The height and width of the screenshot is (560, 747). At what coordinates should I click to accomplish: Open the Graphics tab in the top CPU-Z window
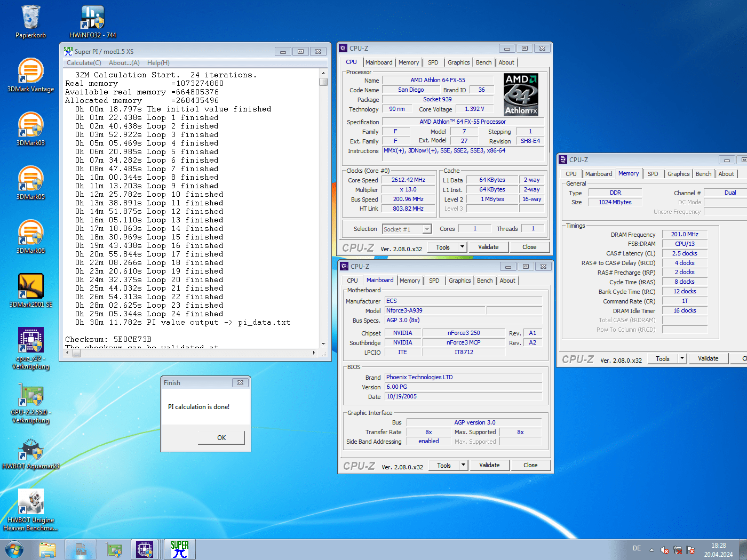[x=458, y=62]
